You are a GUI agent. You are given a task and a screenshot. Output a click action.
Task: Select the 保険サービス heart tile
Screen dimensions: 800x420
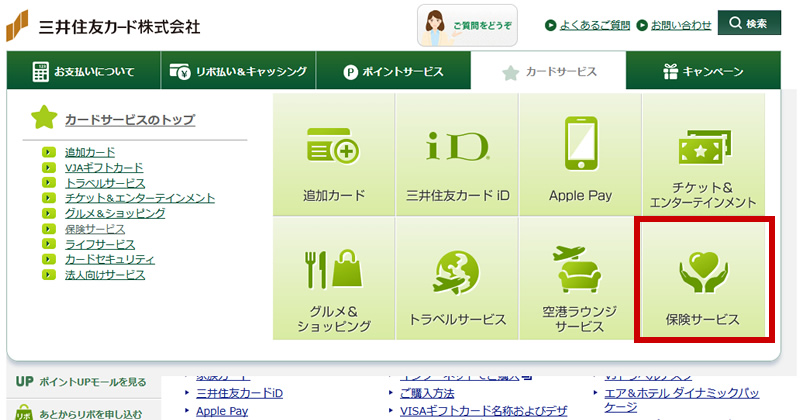[703, 278]
